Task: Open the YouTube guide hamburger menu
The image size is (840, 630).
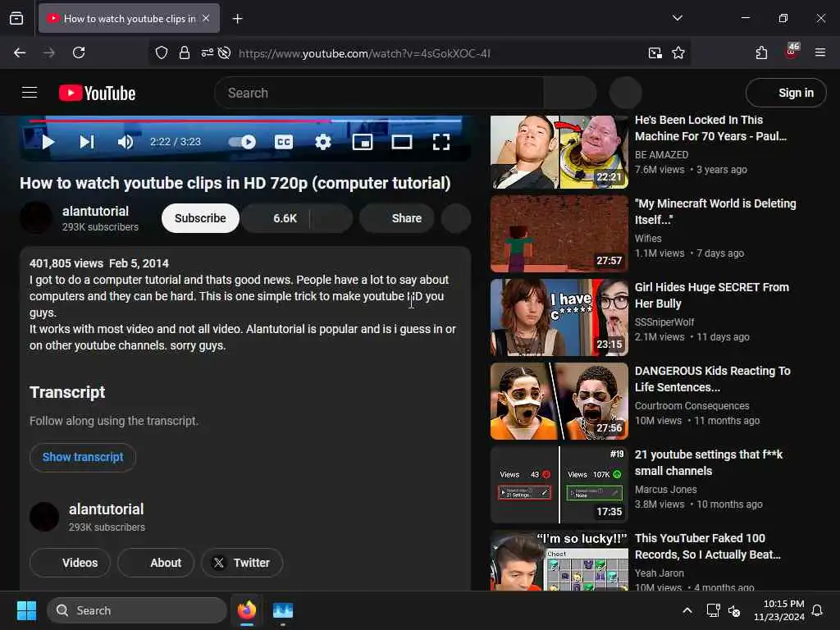Action: point(30,93)
